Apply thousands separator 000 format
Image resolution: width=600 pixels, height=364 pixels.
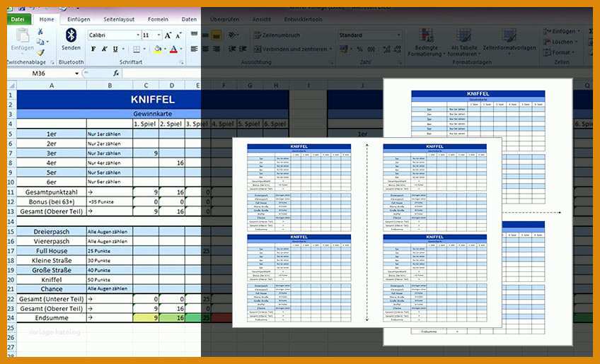click(x=371, y=49)
